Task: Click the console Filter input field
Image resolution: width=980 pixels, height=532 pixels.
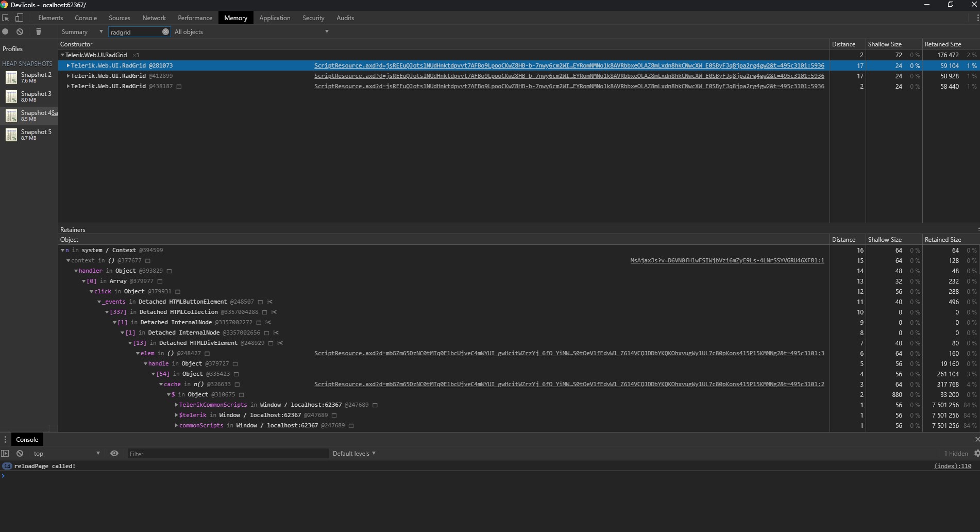Action: click(227, 454)
